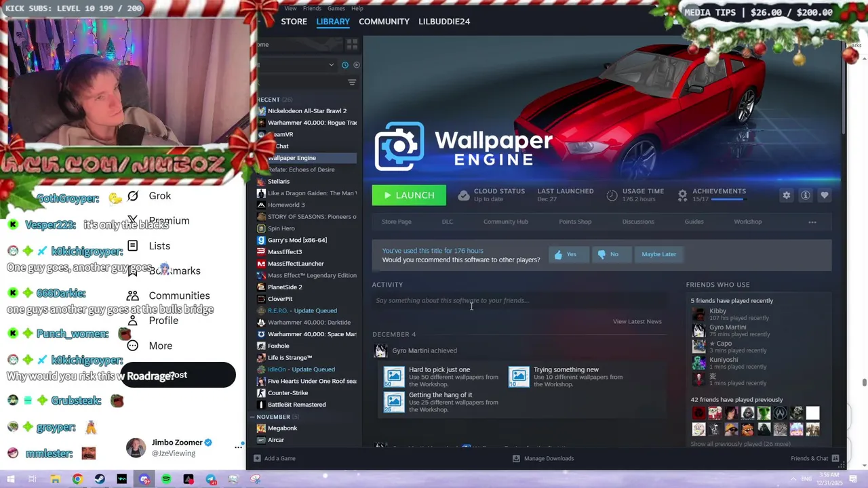Switch to the Store tab

294,22
